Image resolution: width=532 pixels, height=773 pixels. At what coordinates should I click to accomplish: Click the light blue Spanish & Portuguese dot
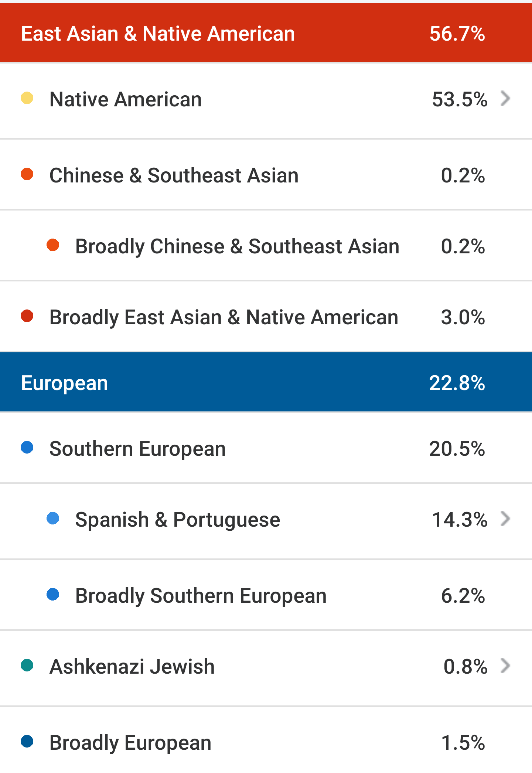[53, 518]
